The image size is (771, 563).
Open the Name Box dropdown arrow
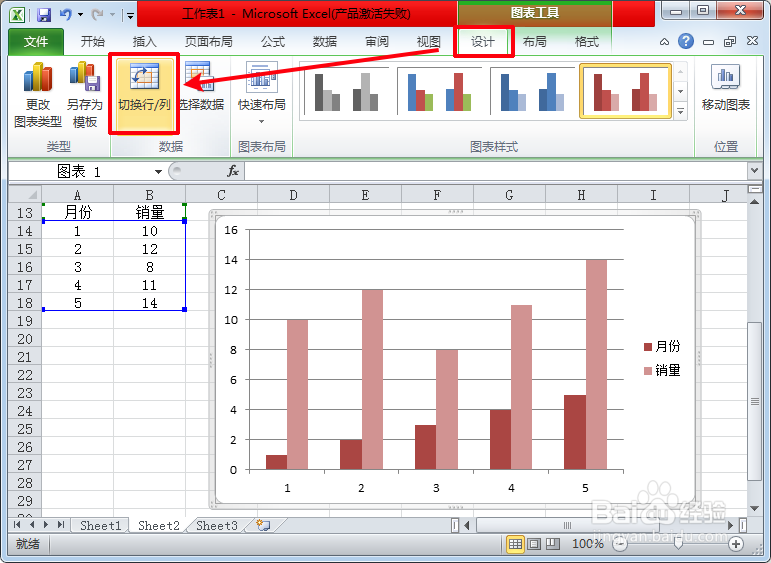[x=158, y=172]
